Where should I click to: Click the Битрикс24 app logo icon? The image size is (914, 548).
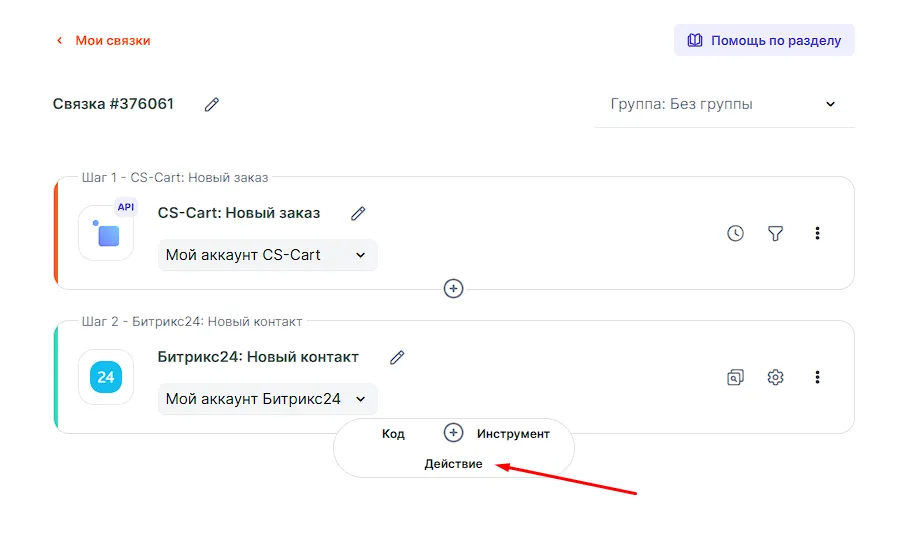[x=106, y=377]
